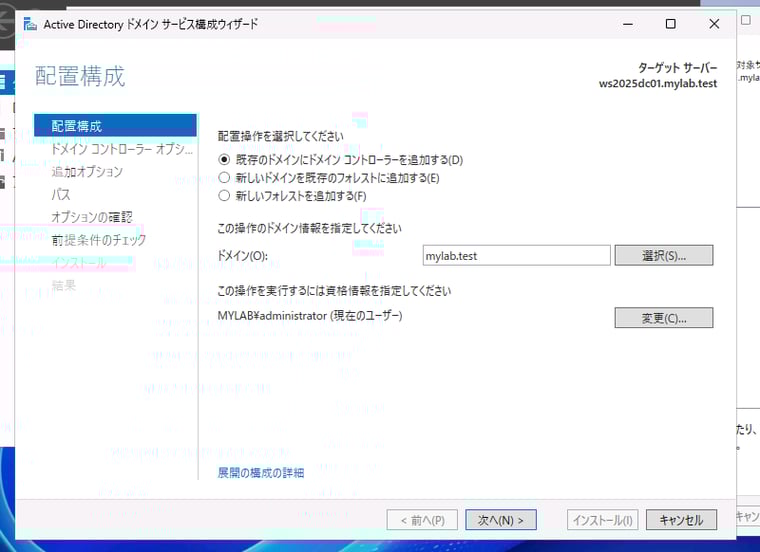Click the この操作を実行するには資格情報を指定してください label
Image resolution: width=760 pixels, height=552 pixels.
click(334, 290)
